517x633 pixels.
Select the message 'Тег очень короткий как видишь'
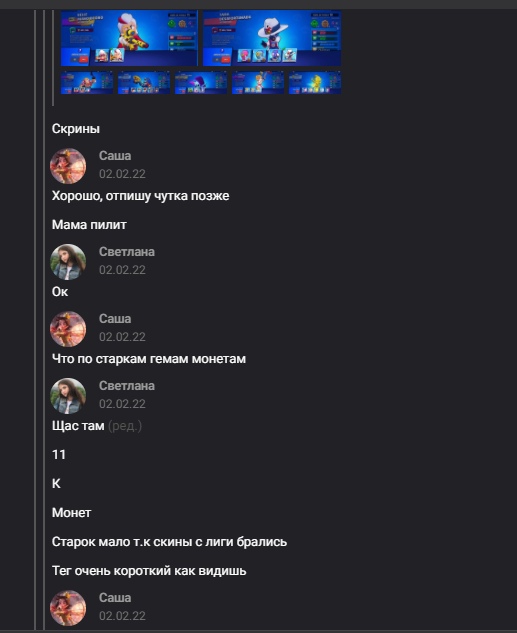(149, 571)
